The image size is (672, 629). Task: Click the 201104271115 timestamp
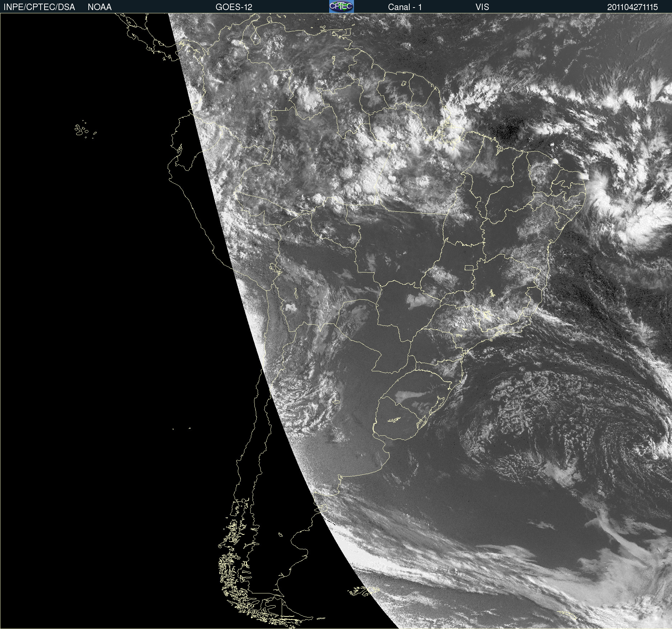(632, 7)
